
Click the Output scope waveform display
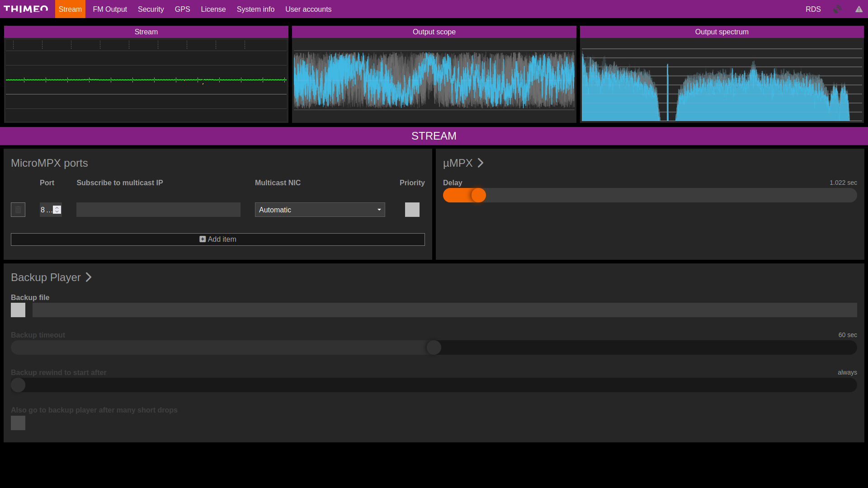434,80
